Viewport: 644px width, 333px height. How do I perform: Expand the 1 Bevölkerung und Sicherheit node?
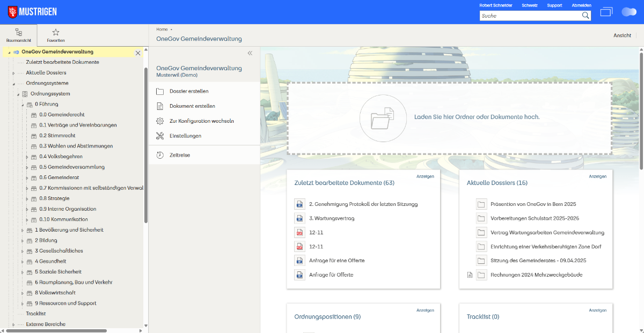coord(23,230)
